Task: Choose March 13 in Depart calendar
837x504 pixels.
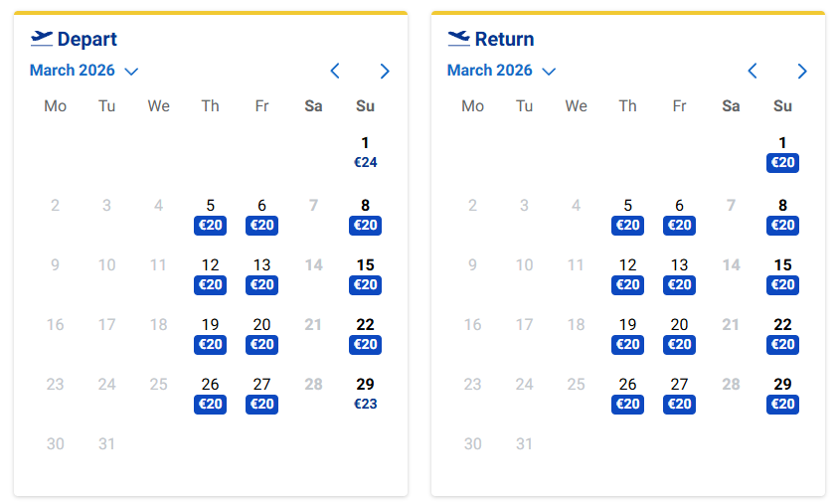Action: 261,274
